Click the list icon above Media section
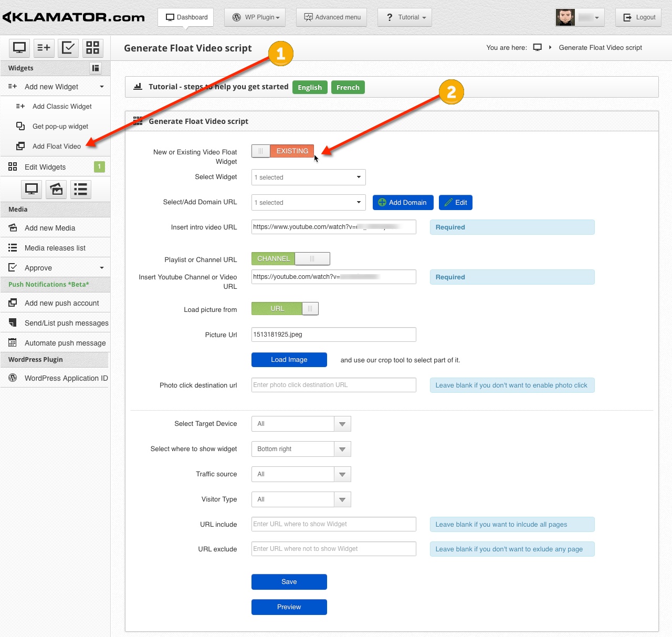 (x=80, y=189)
